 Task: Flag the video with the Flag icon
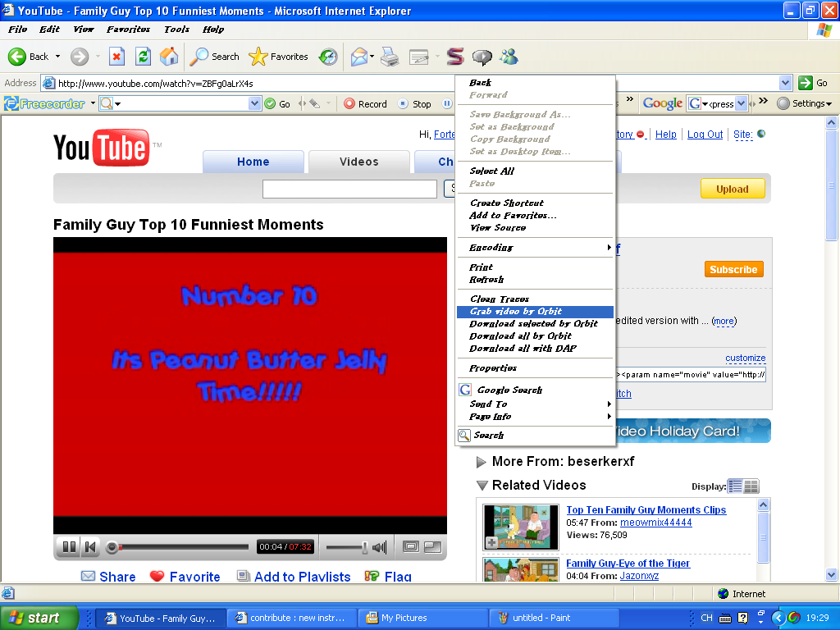click(373, 577)
